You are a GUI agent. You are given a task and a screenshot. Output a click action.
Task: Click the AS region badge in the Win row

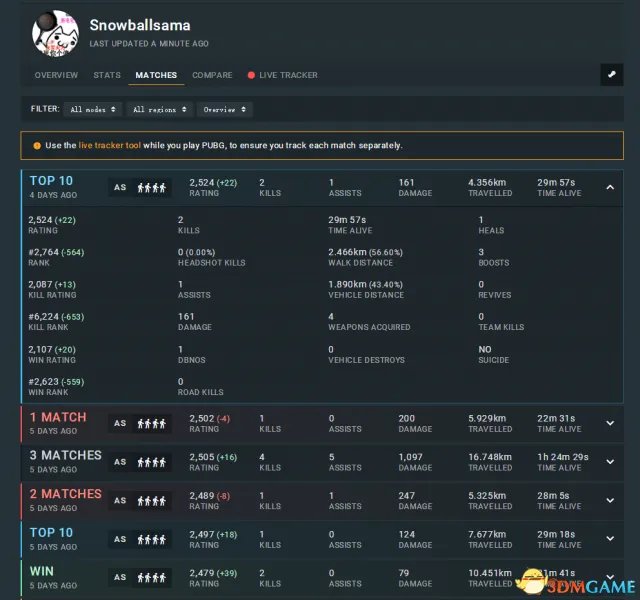coord(120,577)
